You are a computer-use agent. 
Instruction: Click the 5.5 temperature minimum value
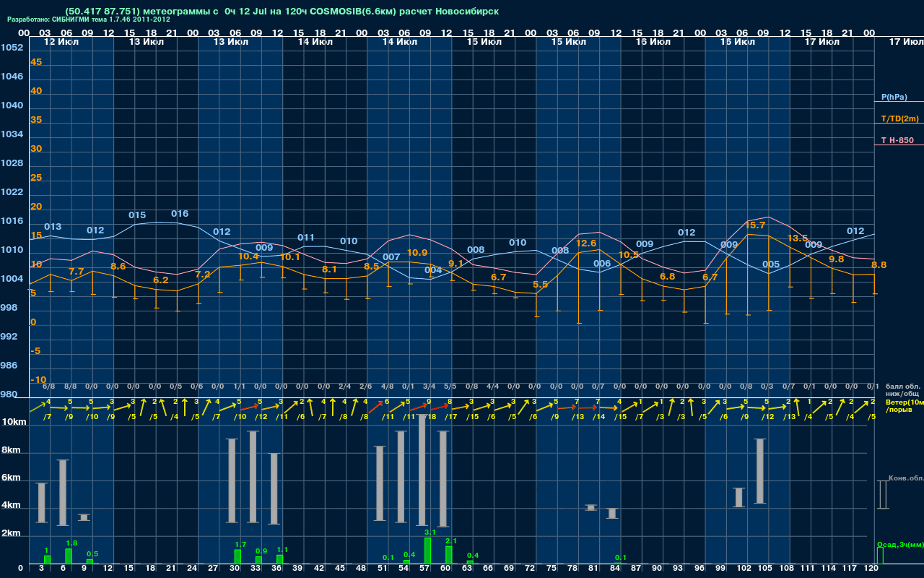(540, 285)
